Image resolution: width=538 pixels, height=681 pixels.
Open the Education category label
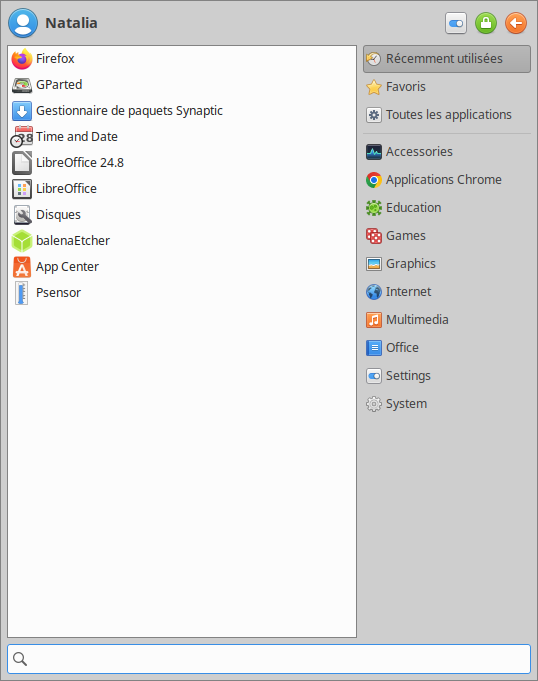pyautogui.click(x=413, y=208)
